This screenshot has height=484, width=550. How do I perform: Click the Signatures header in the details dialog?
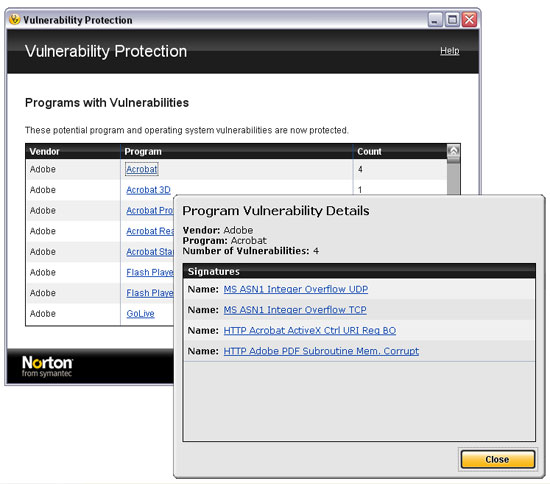359,271
